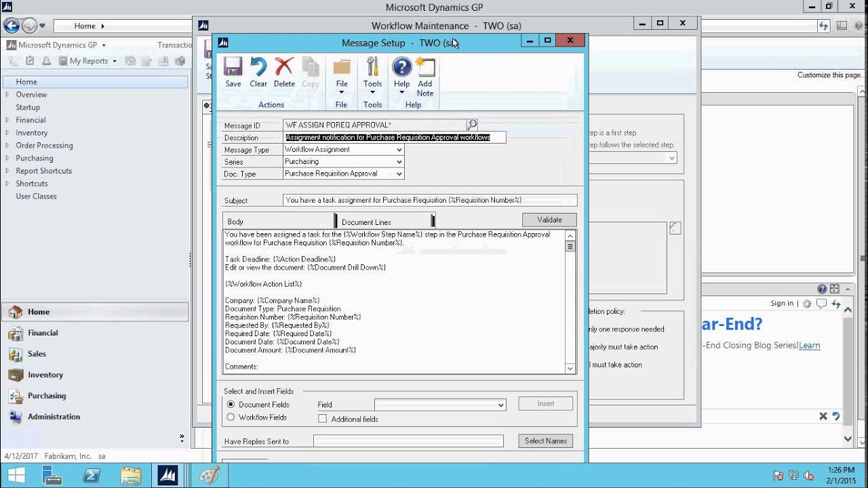Click the Validate button
The width and height of the screenshot is (868, 488).
click(x=549, y=220)
